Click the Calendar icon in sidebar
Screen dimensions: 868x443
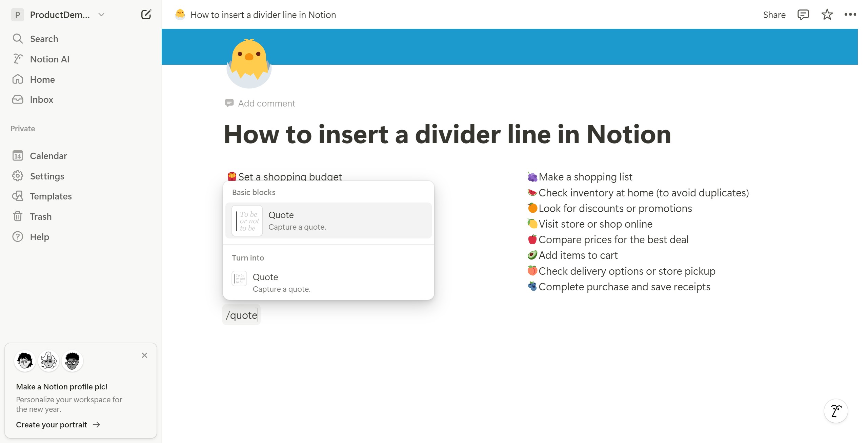pyautogui.click(x=18, y=156)
